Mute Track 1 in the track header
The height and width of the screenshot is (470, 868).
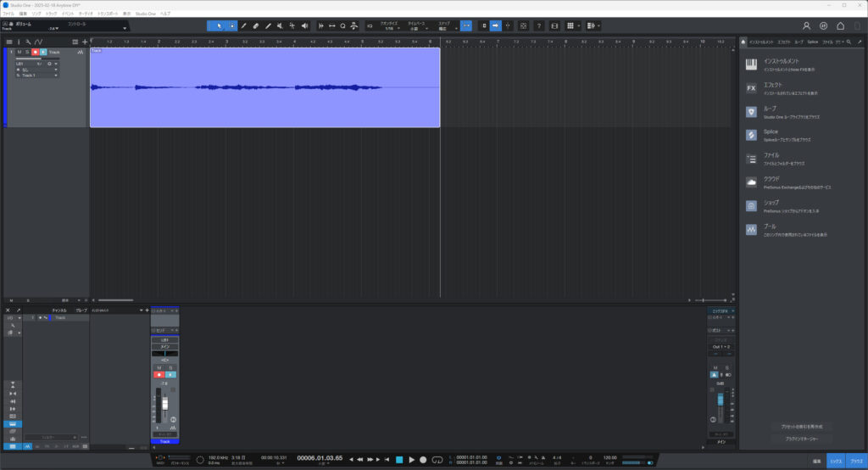[x=19, y=53]
